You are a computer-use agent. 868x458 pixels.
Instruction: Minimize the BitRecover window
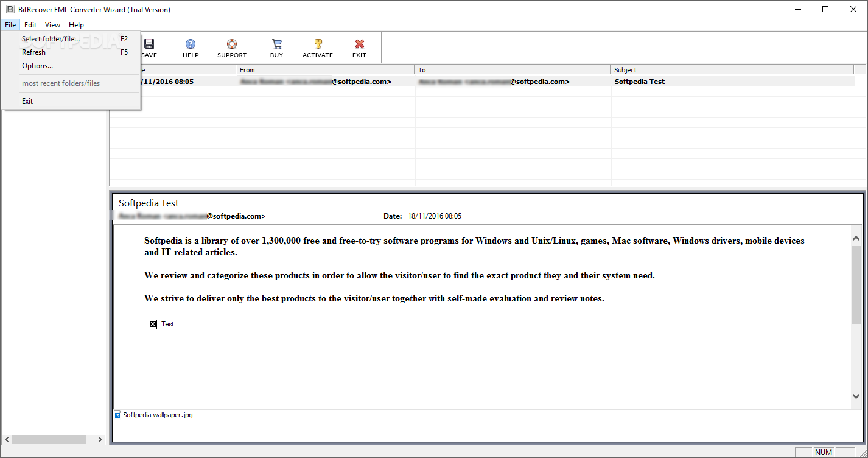797,9
